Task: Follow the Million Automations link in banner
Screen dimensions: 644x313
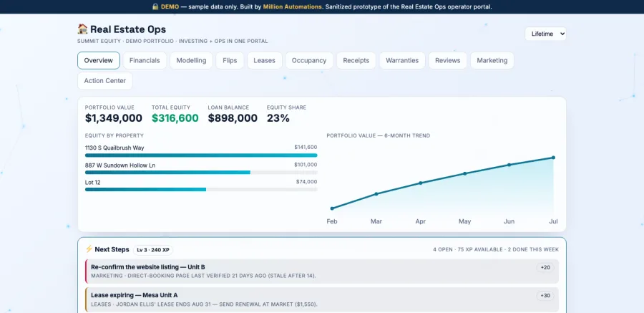Action: (x=293, y=6)
